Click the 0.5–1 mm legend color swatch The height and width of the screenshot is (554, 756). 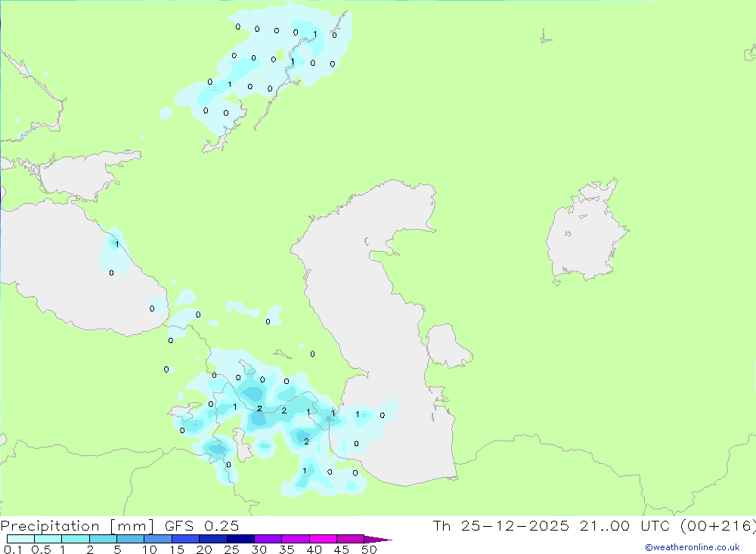[48, 539]
